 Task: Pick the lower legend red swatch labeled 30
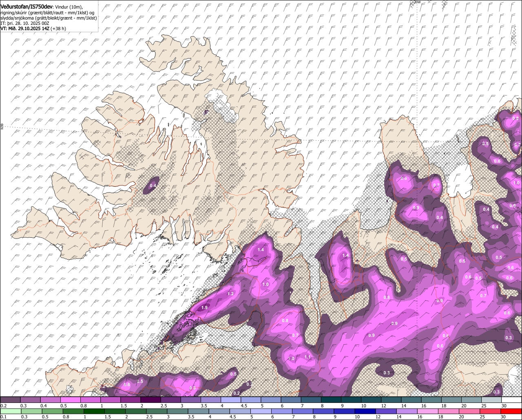point(512,411)
